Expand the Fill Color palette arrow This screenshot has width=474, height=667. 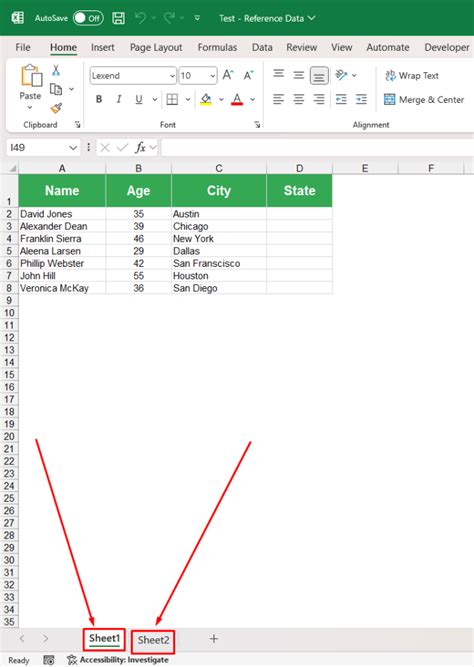coord(221,100)
